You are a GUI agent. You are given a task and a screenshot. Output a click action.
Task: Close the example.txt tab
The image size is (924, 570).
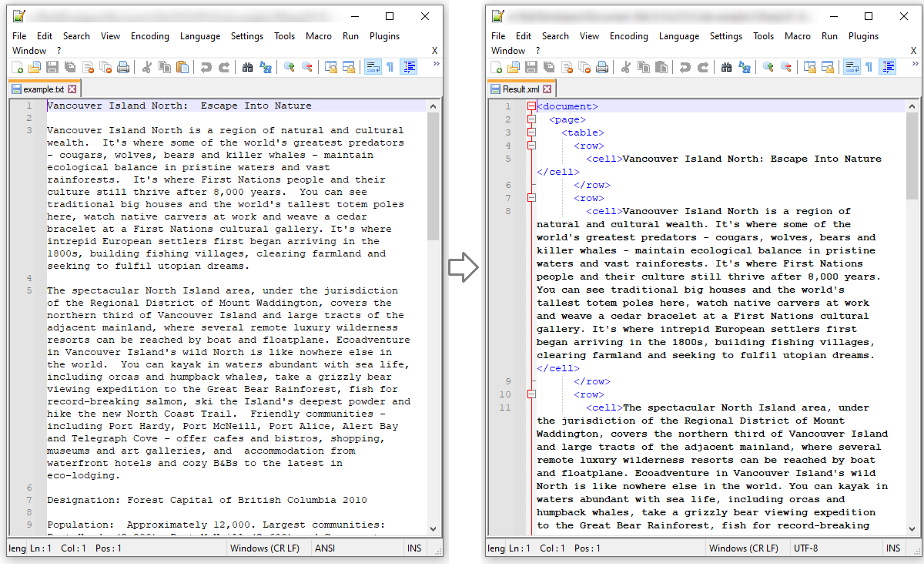tap(72, 88)
